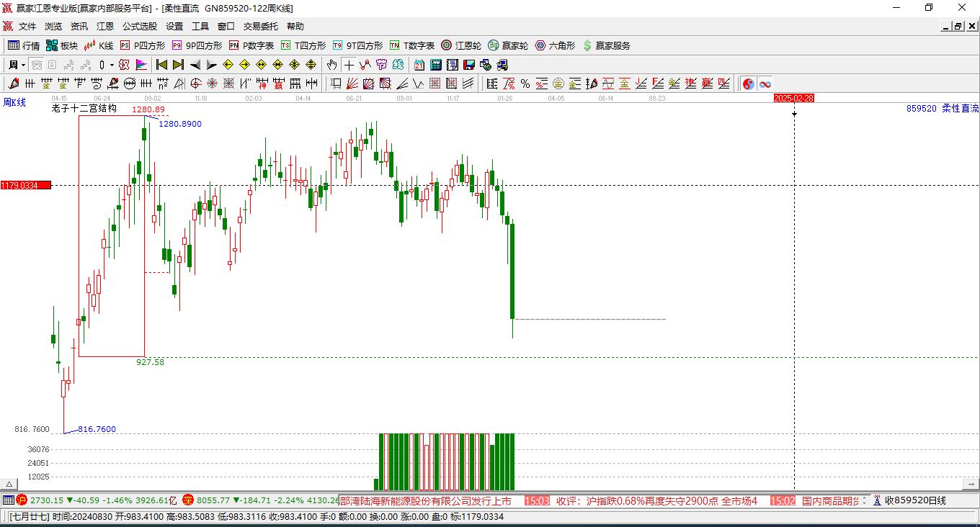
Task: Click the red-blue yin-yang icon
Action: 748,84
